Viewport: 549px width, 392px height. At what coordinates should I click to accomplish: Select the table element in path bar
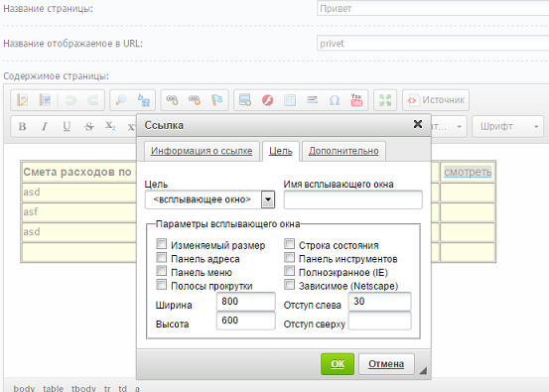(x=54, y=388)
